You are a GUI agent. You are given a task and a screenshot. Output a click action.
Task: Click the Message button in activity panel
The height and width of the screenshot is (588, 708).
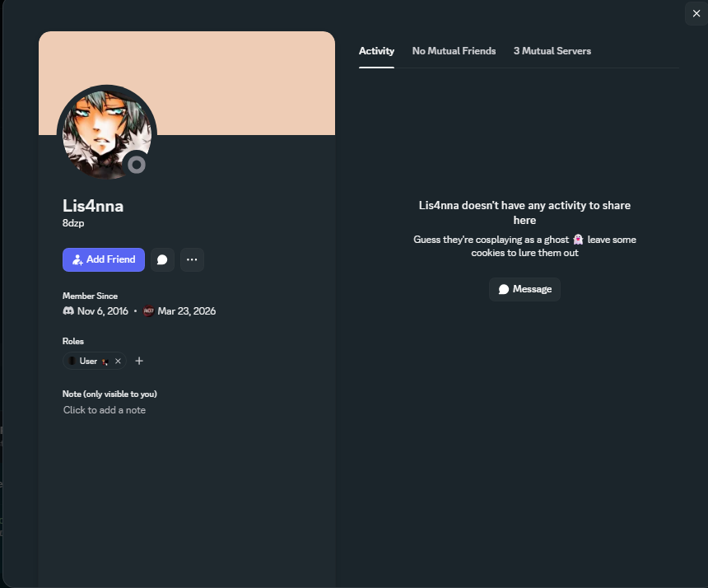[x=524, y=289]
